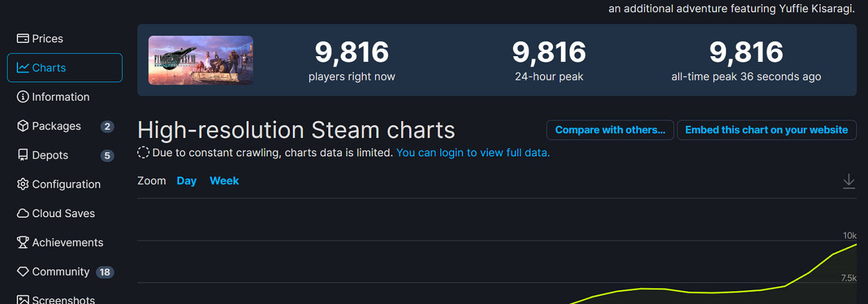Set chart zoom to Day
The width and height of the screenshot is (868, 304).
coord(186,181)
